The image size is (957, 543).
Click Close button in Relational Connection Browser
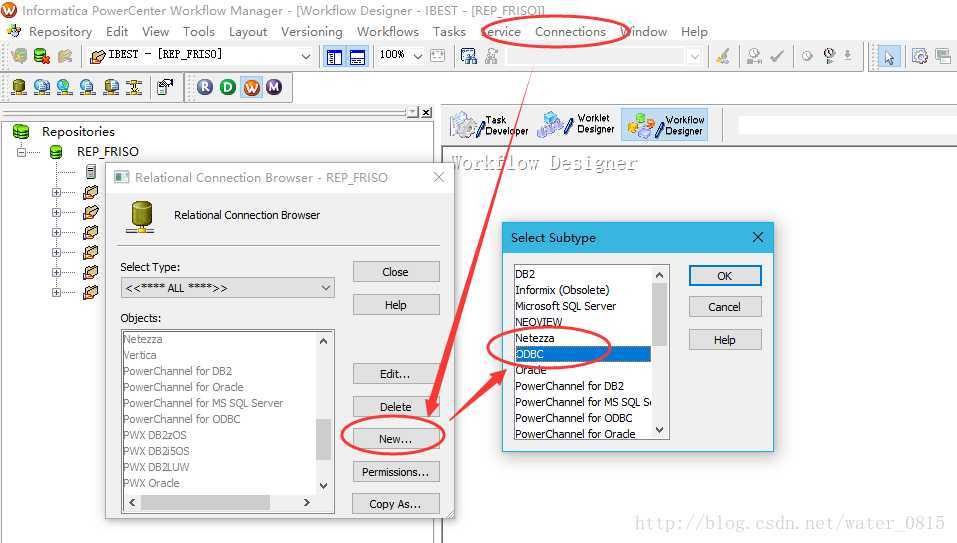(x=395, y=272)
